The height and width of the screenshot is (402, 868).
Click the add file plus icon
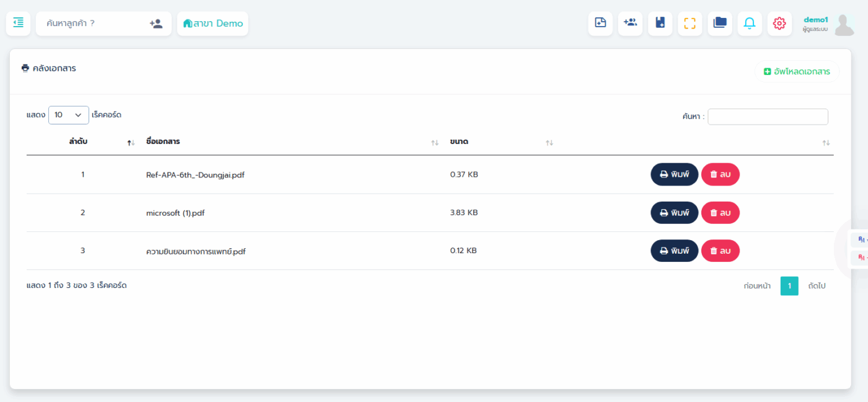coord(600,24)
